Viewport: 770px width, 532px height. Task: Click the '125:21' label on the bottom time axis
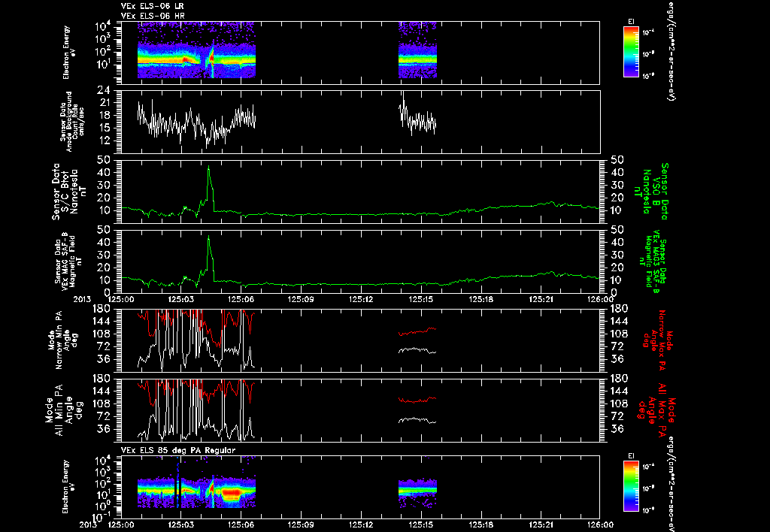(541, 524)
